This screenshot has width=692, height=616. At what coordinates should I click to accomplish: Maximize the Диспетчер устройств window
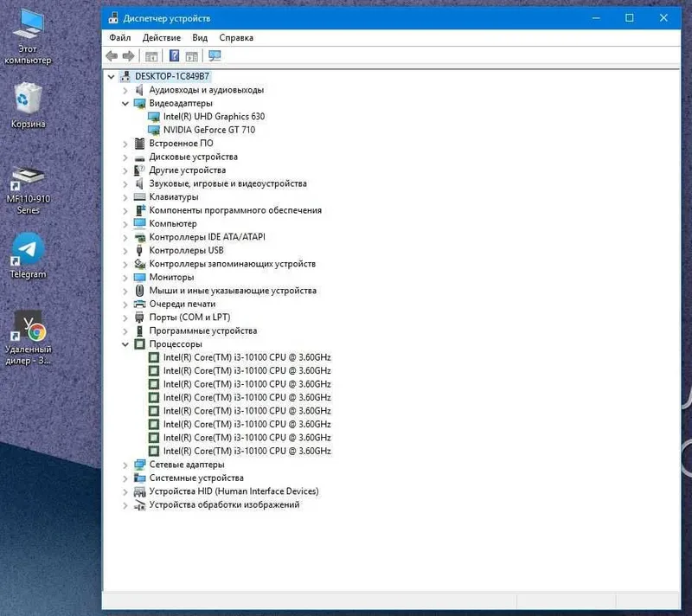pos(630,17)
